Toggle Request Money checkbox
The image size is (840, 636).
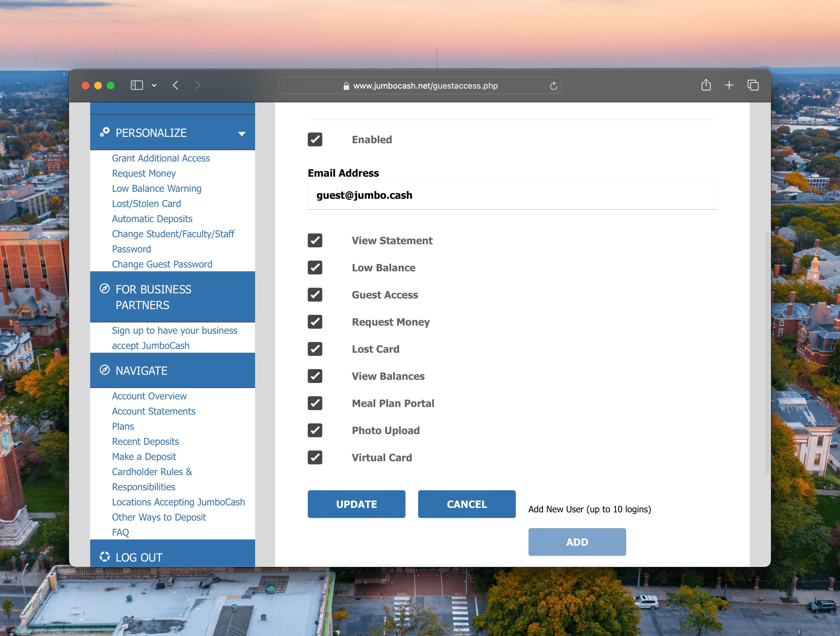[x=315, y=322]
